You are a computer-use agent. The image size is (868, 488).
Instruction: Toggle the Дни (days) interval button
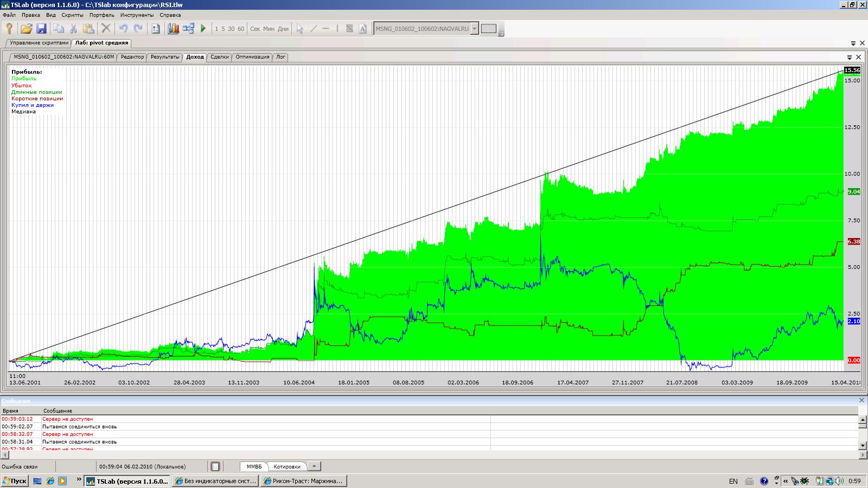point(283,29)
